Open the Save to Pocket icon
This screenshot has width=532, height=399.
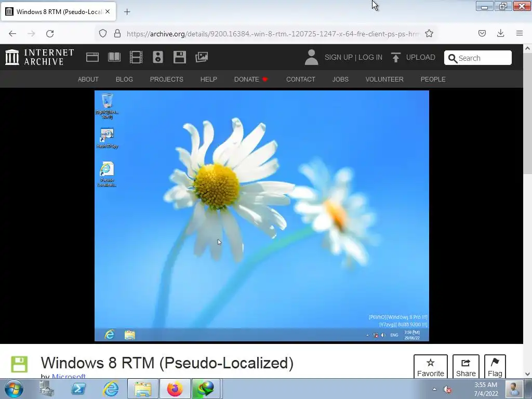click(x=482, y=33)
